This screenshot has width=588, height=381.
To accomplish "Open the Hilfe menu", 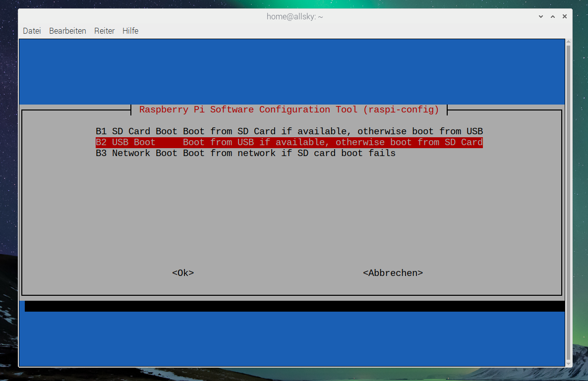I will click(130, 31).
